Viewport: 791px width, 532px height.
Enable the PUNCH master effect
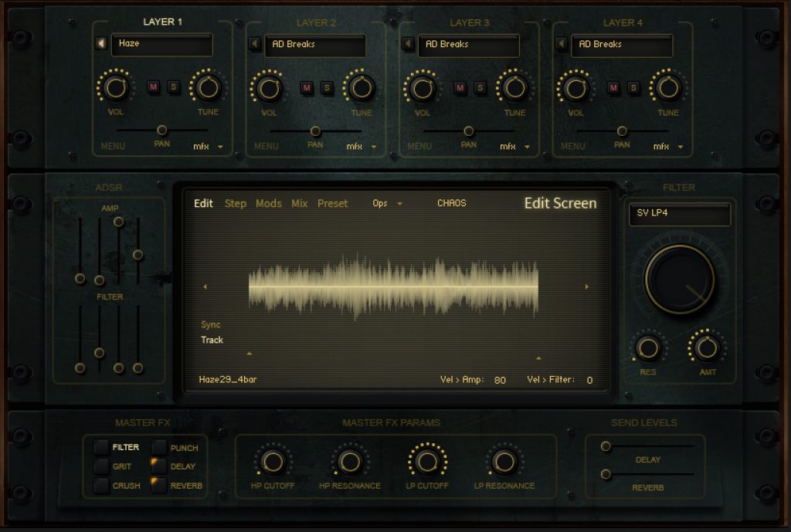click(x=160, y=447)
